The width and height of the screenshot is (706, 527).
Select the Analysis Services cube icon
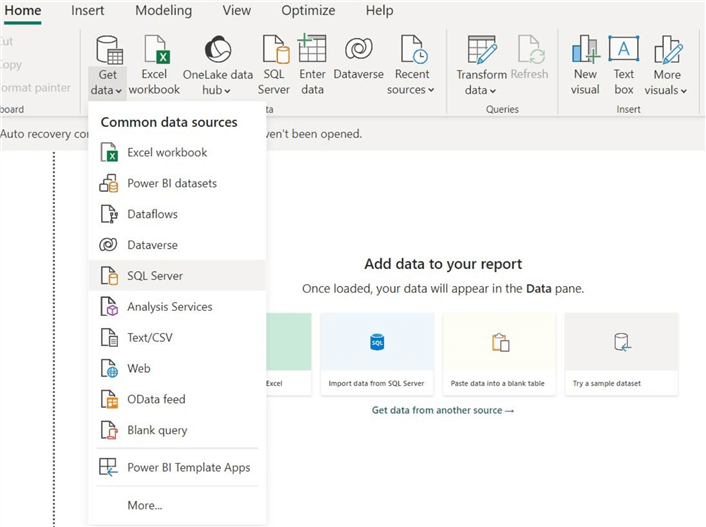tap(109, 307)
